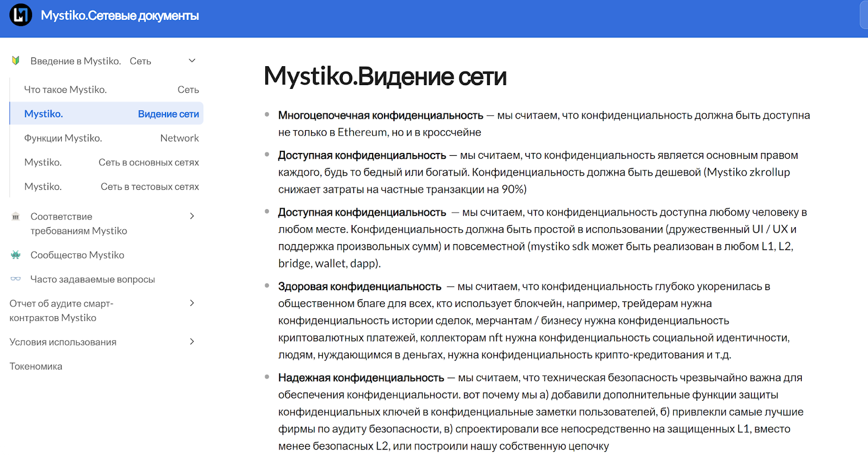This screenshot has height=455, width=868.
Task: Open the Токеномика page
Action: coord(36,367)
